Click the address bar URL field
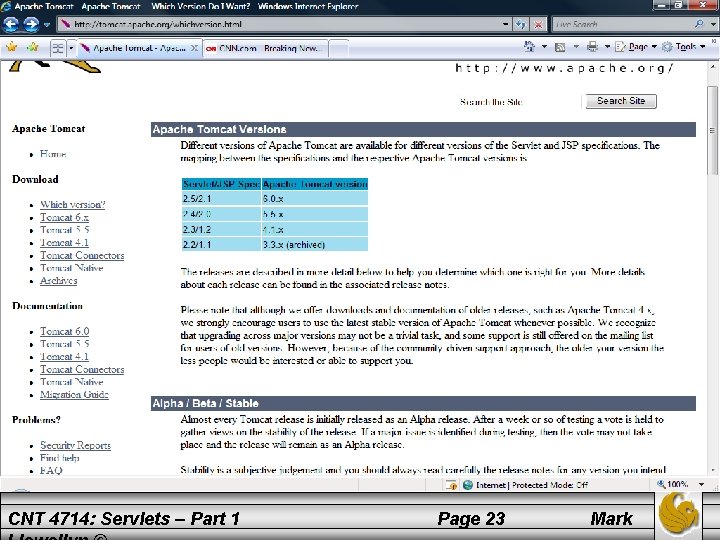The width and height of the screenshot is (720, 540). point(280,24)
